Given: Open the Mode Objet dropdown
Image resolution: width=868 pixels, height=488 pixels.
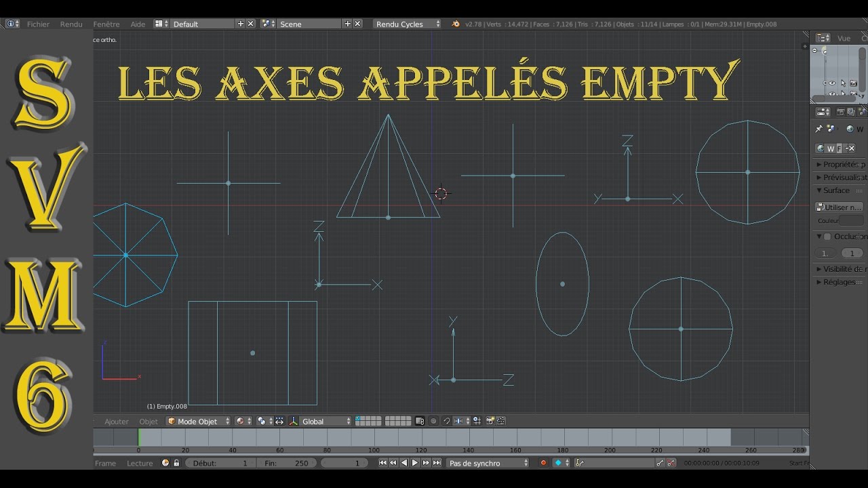Looking at the screenshot, I should (x=199, y=422).
